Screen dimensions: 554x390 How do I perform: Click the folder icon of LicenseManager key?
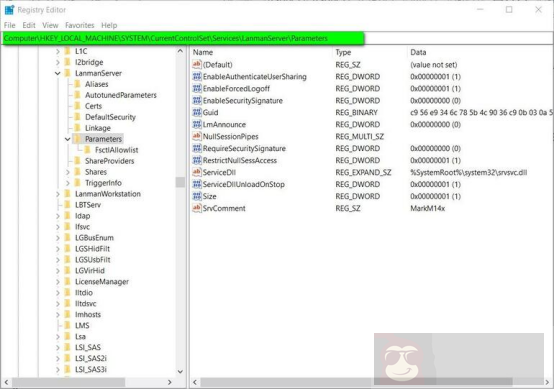[x=67, y=282]
